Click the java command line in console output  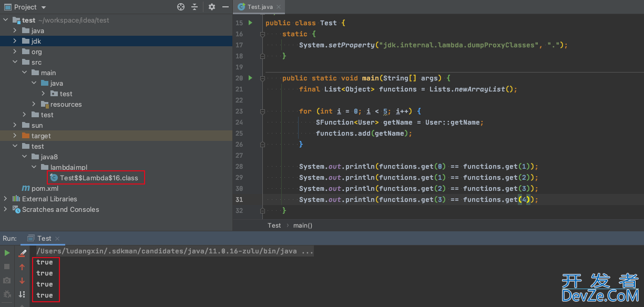pos(175,251)
